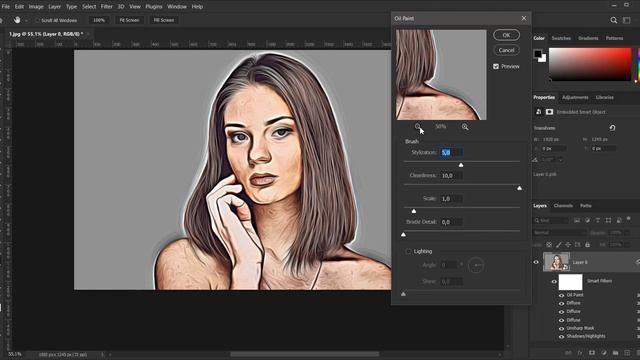This screenshot has width=640, height=360.
Task: Select the Hand tool in options bar
Action: (x=17, y=20)
